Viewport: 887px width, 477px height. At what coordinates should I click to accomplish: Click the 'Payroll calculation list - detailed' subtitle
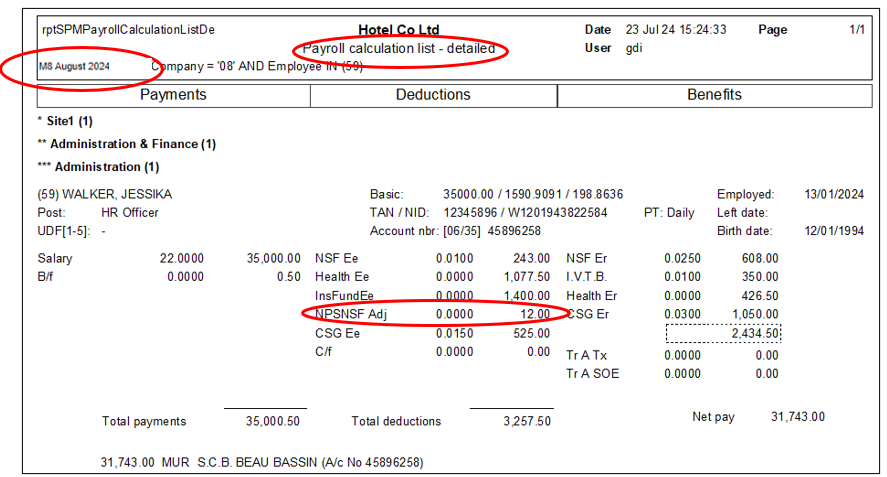tap(398, 48)
